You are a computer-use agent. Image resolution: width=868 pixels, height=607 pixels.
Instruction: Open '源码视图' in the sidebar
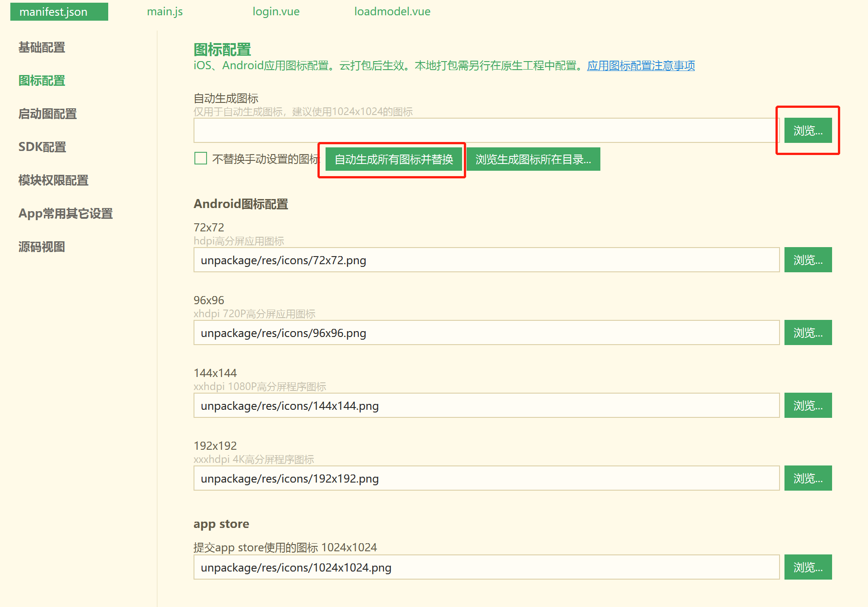pyautogui.click(x=42, y=247)
